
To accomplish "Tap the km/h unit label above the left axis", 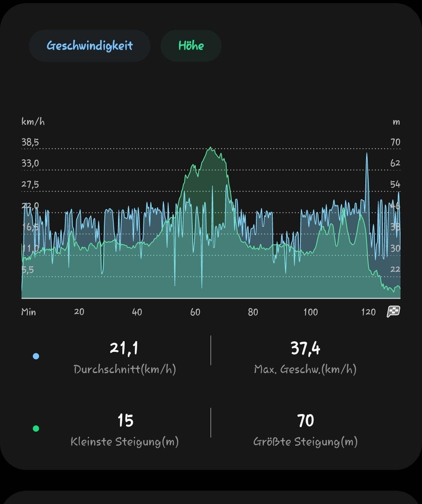I will (x=33, y=122).
